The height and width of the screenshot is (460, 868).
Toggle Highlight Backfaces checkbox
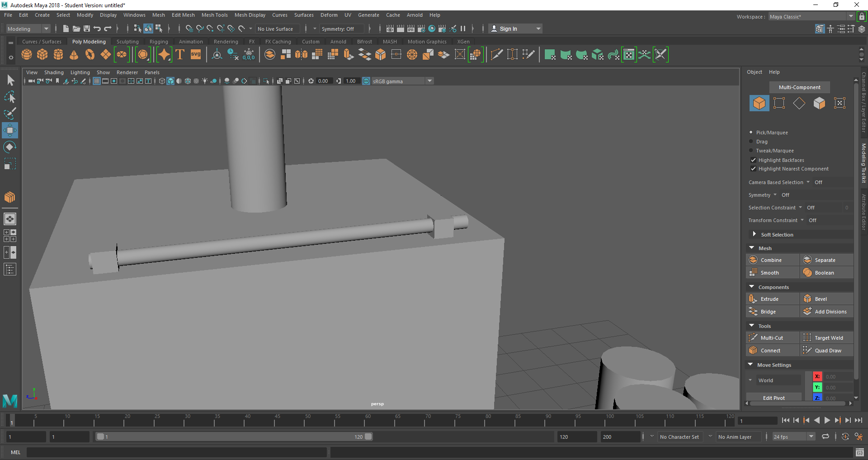pyautogui.click(x=753, y=160)
